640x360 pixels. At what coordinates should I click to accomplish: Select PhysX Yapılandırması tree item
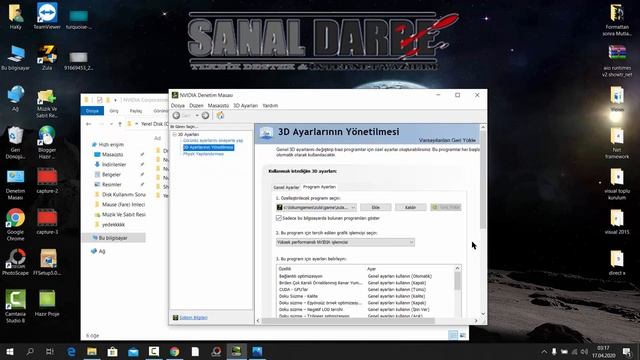[203, 154]
